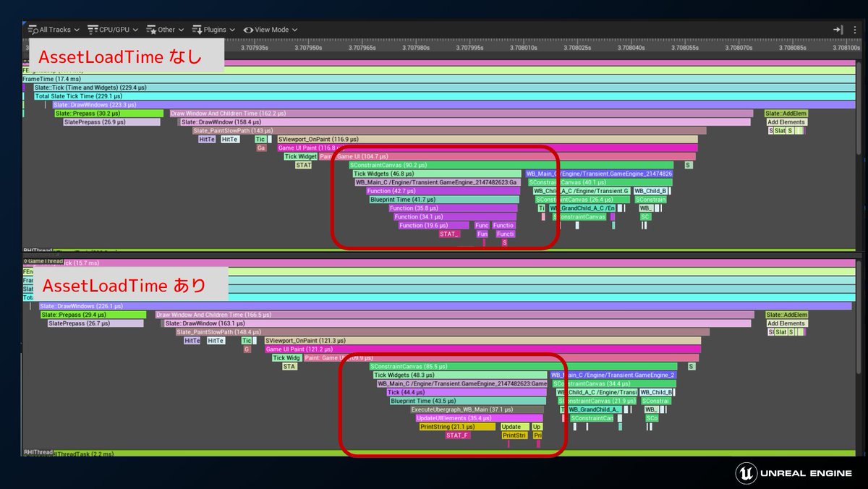
Task: Select Slate_PaintSlowPath (148.4 µs) event
Action: [x=443, y=332]
